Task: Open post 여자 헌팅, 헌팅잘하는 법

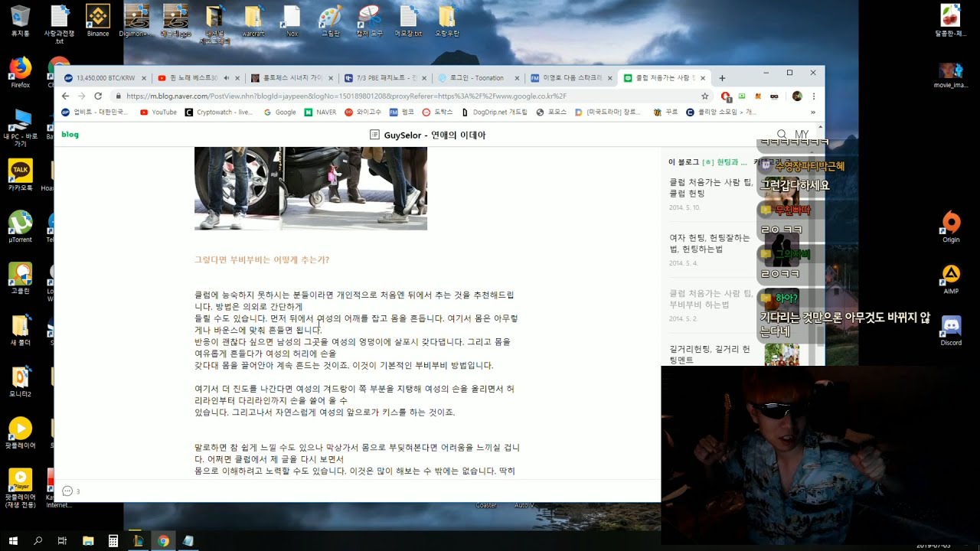Action: 710,243
